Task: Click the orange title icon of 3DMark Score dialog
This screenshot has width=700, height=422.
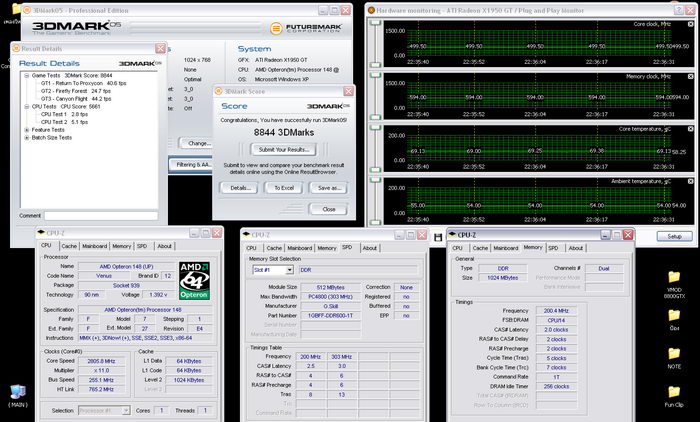Action: pos(218,92)
